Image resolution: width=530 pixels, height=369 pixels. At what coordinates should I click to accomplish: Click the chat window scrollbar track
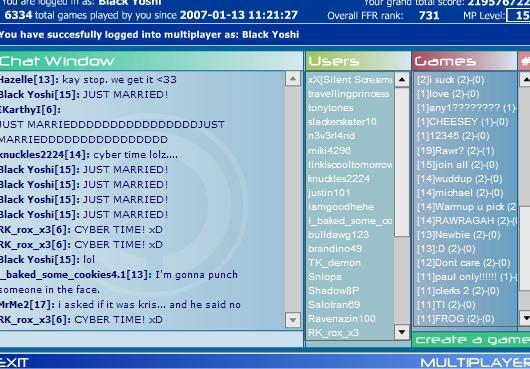[293, 199]
